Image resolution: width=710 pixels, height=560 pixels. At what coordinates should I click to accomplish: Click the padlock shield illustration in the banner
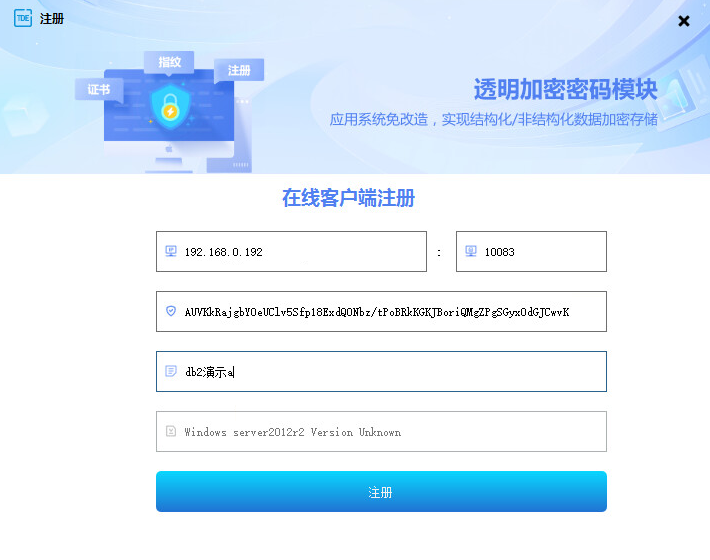tap(170, 107)
